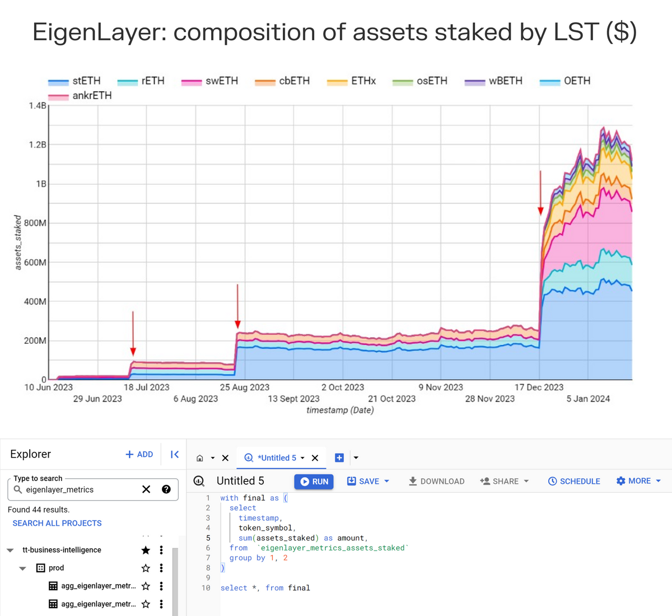Click the SEARCH ALL PROJECTS link

[x=57, y=523]
